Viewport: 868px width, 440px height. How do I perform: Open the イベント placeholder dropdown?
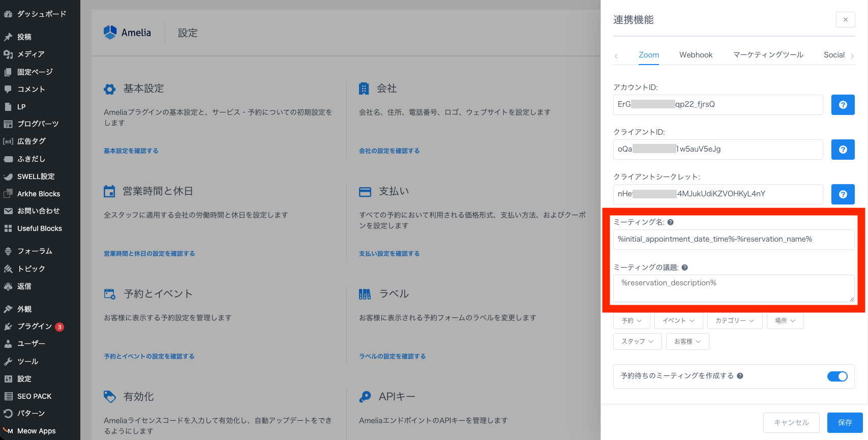pyautogui.click(x=678, y=320)
